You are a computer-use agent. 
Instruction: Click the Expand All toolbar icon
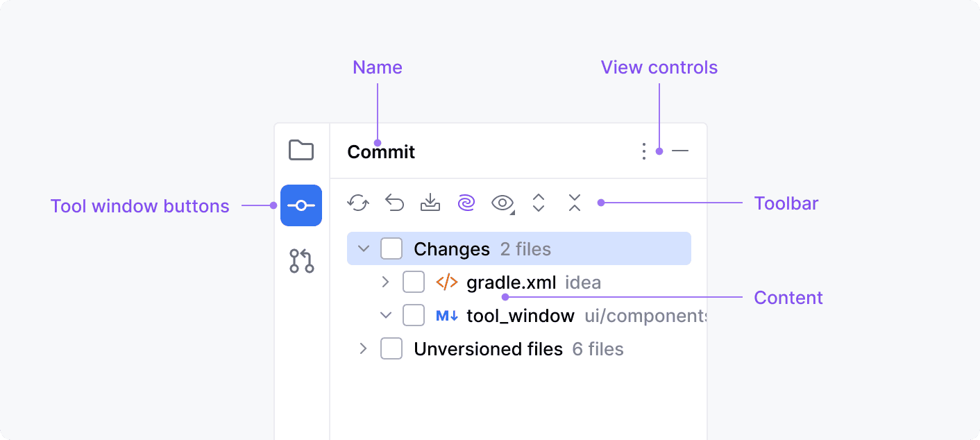tap(539, 203)
